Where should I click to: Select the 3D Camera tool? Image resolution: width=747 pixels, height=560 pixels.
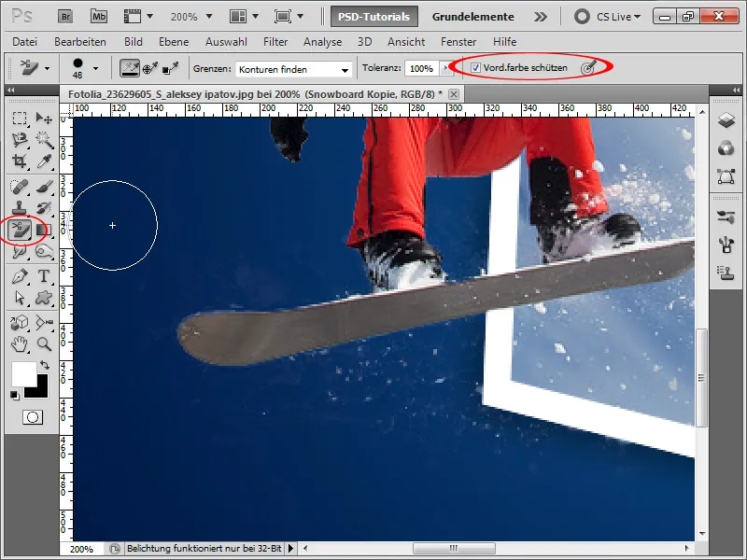44,322
